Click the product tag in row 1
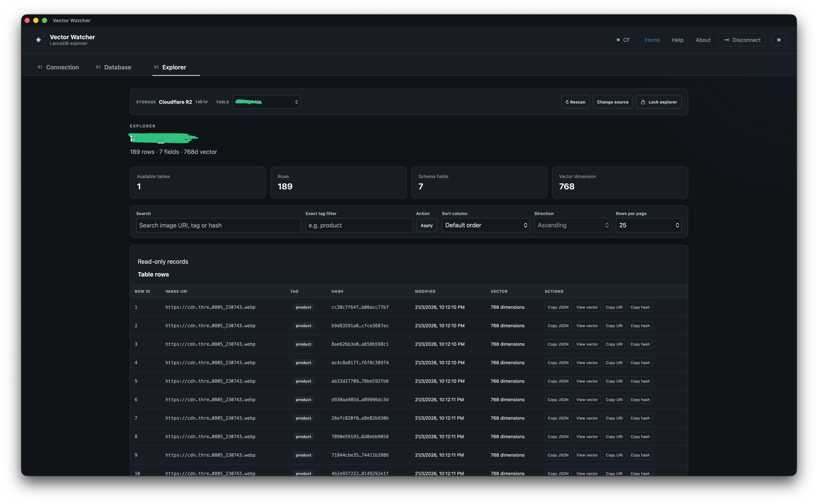Screen dimensions: 818x504 click(x=303, y=307)
